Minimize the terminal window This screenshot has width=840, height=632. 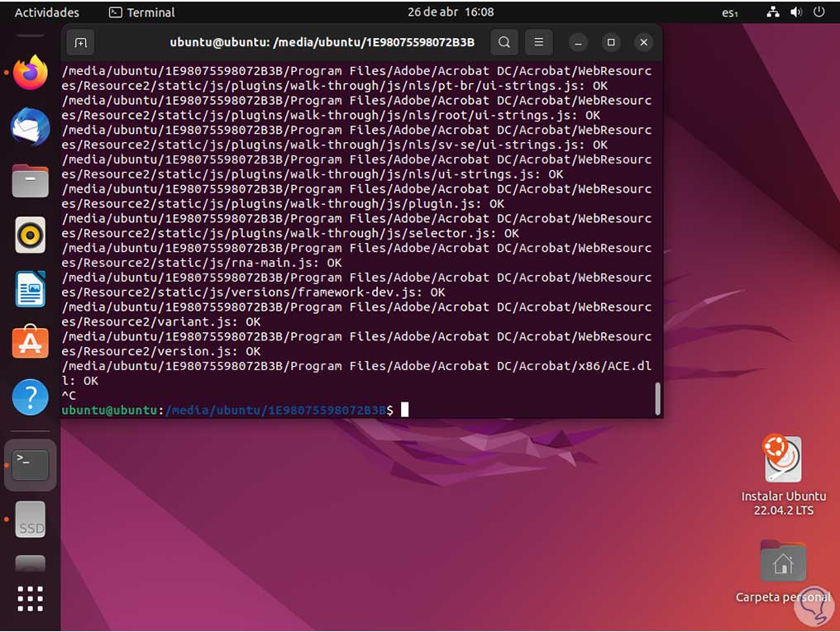[578, 42]
